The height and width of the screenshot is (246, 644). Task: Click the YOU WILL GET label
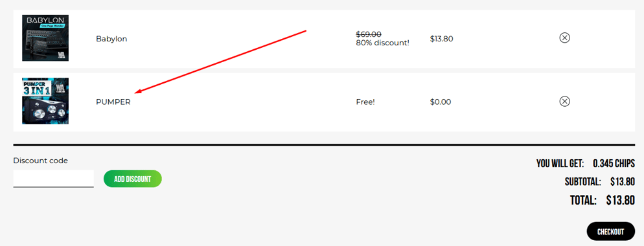tap(560, 163)
